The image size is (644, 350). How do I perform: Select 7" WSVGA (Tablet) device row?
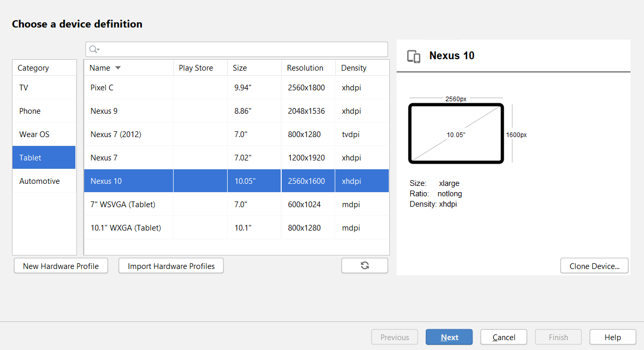236,205
